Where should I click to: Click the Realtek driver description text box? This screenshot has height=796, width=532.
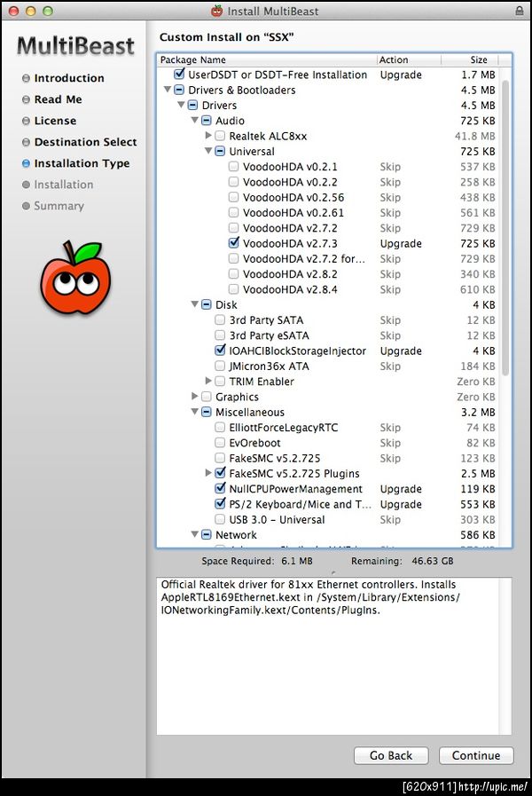pos(333,656)
